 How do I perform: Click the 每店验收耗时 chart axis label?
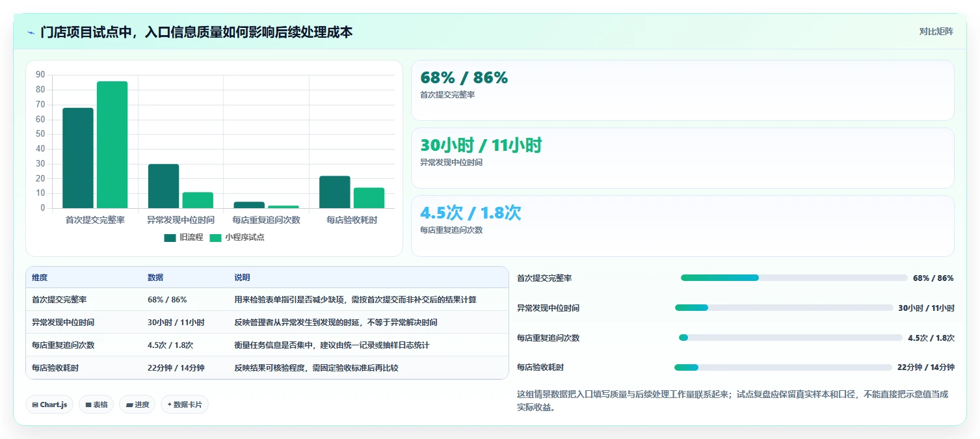pos(352,220)
